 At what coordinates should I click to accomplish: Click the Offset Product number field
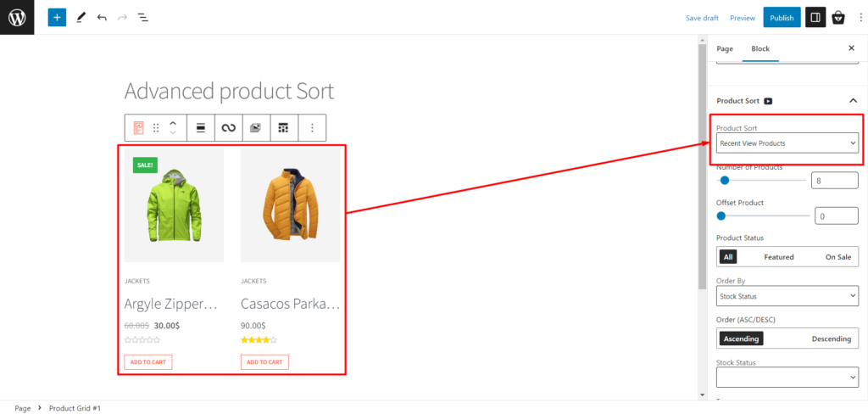click(837, 216)
